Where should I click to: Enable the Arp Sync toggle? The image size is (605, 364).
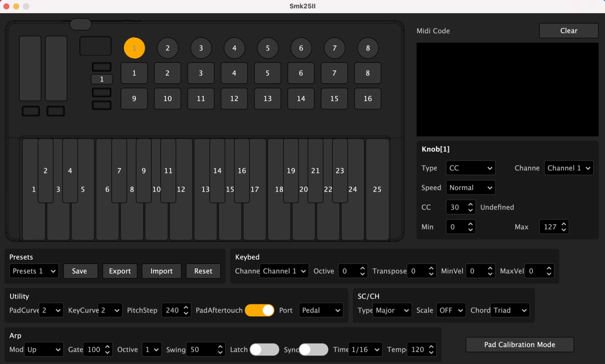click(313, 350)
